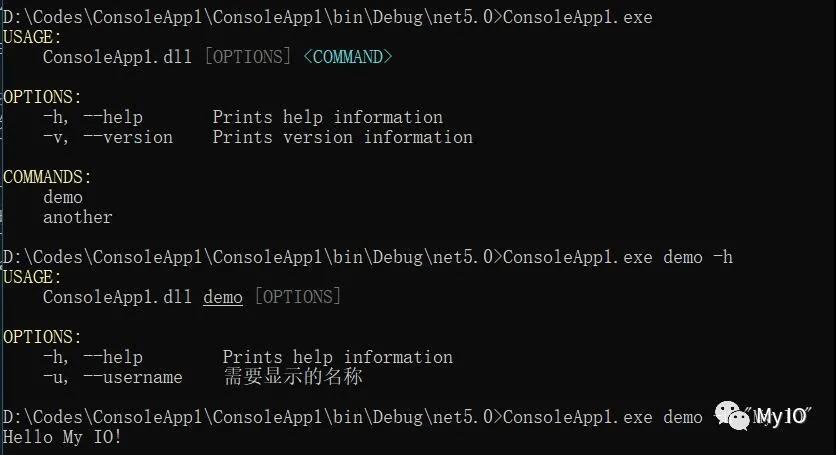This screenshot has width=836, height=455.
Task: Click the underlined demo command word
Action: click(223, 297)
